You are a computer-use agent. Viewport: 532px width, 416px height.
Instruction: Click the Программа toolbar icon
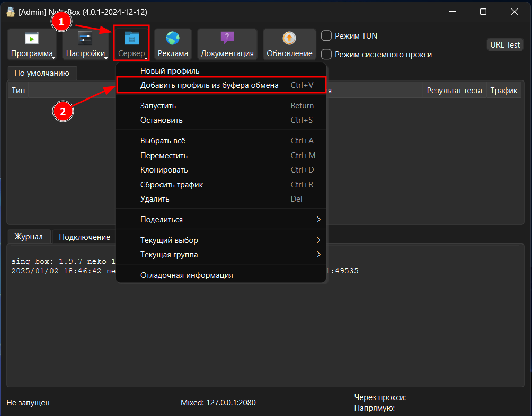point(32,39)
